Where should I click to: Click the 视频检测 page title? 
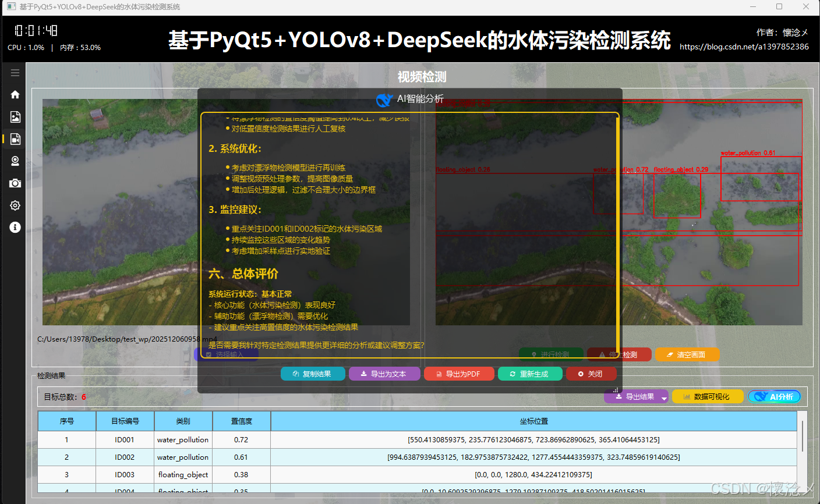(x=422, y=77)
